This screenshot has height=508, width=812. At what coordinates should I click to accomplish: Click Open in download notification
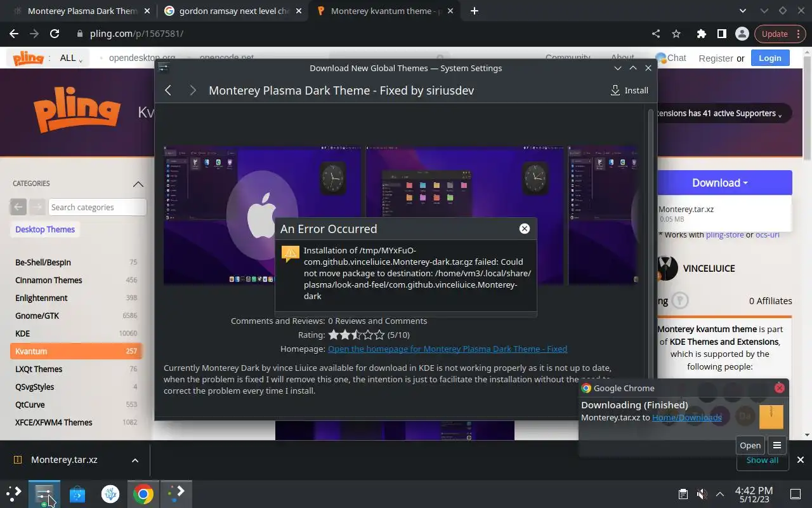[x=750, y=445]
